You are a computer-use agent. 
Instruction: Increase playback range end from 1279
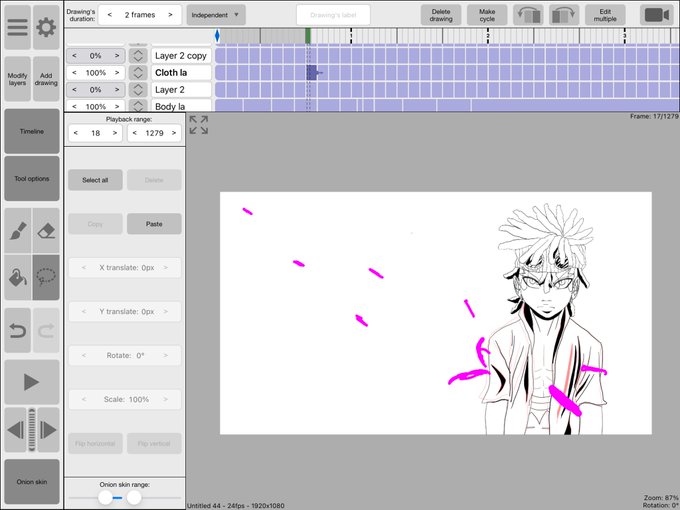(x=174, y=133)
